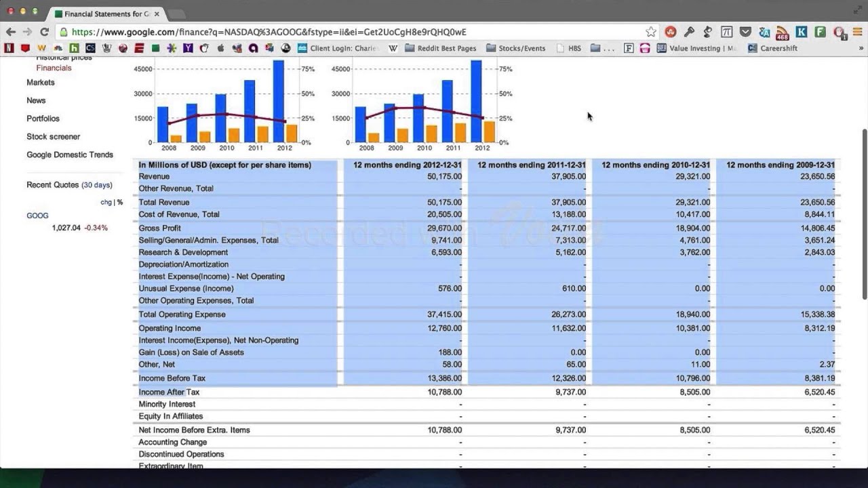Open the purple Yahoo bookmark
This screenshot has width=868, height=488.
coord(188,48)
